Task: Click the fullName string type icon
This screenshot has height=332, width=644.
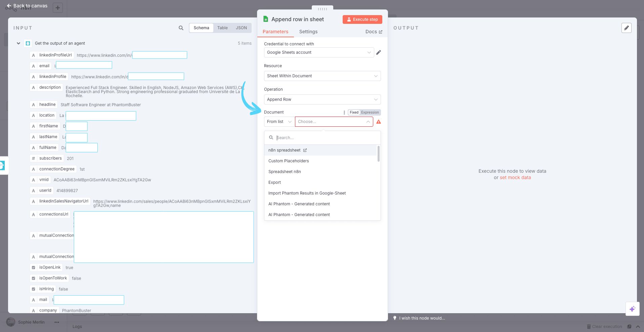Action: 33,148
